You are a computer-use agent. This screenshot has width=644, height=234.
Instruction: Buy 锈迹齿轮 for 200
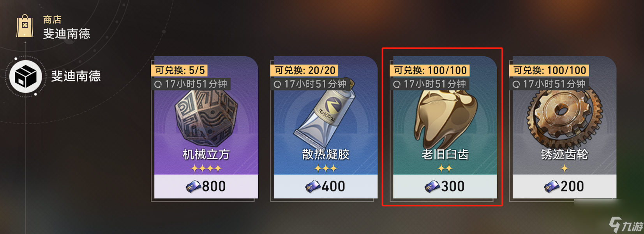[565, 186]
